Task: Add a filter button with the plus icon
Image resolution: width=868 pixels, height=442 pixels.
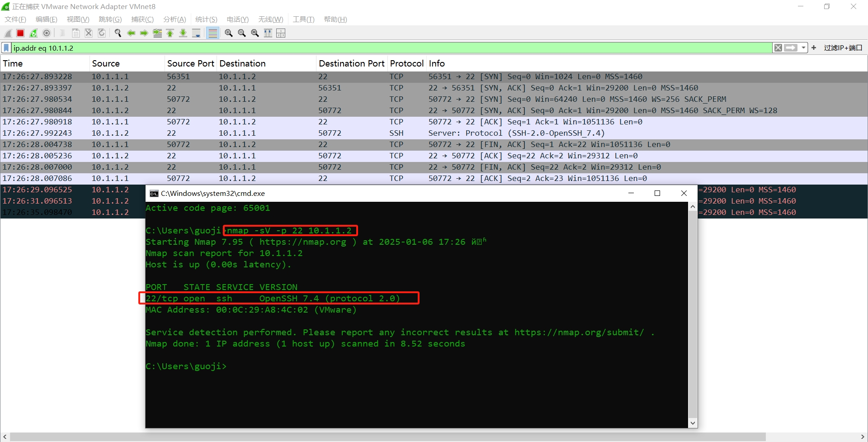Action: (x=814, y=48)
